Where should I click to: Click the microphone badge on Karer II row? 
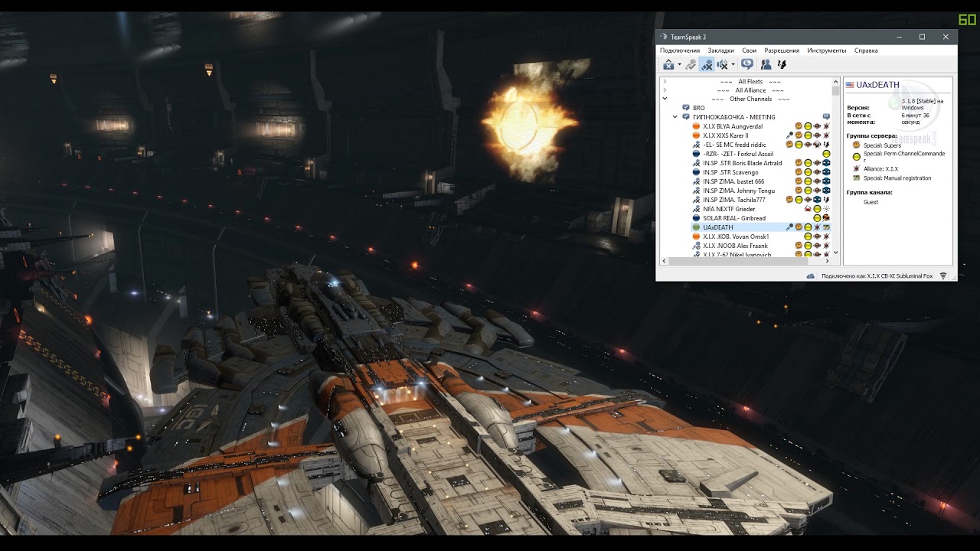pyautogui.click(x=789, y=135)
